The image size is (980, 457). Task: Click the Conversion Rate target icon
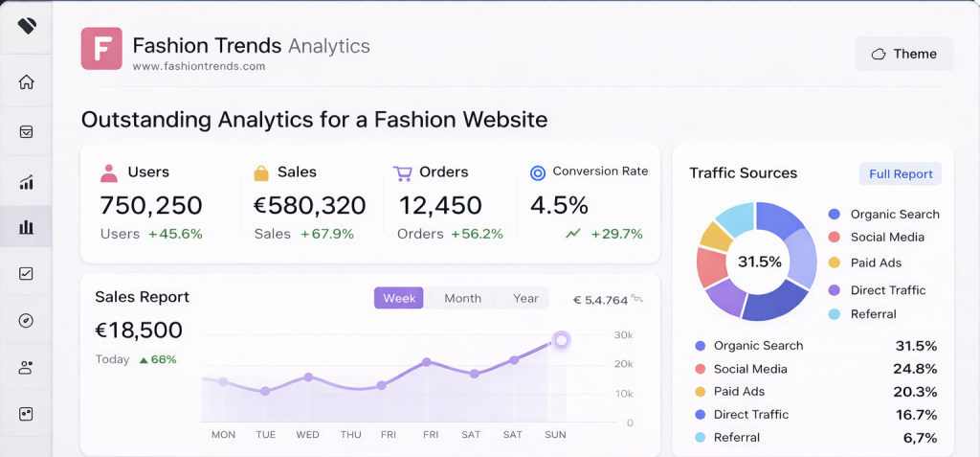[x=537, y=173]
